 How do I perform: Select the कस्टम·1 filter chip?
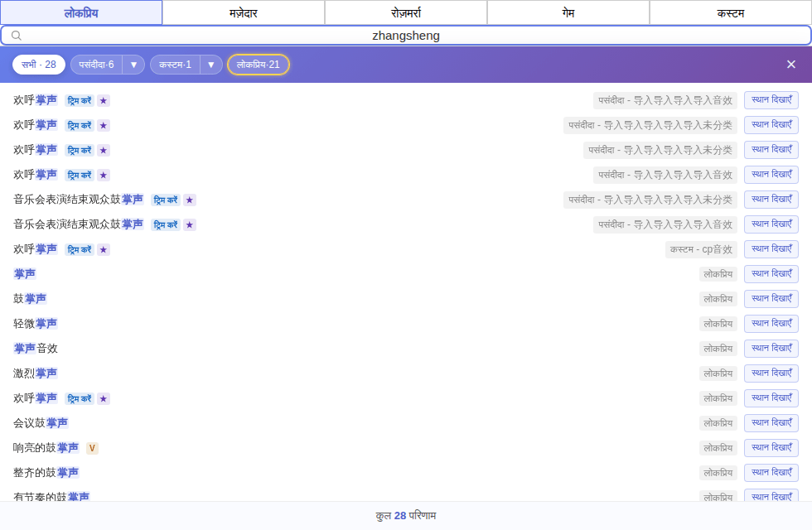(x=175, y=65)
